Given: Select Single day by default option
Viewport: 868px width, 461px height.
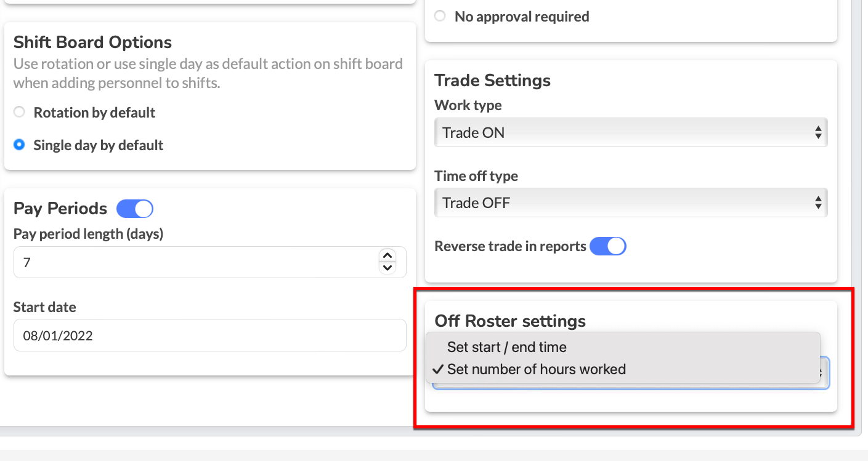Looking at the screenshot, I should point(19,145).
